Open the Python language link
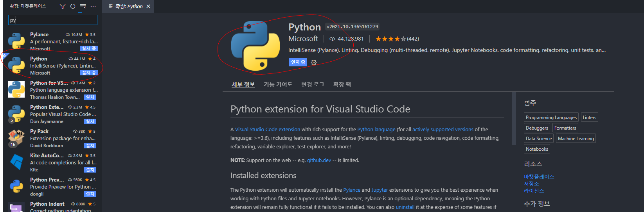The image size is (644, 212). (x=376, y=129)
